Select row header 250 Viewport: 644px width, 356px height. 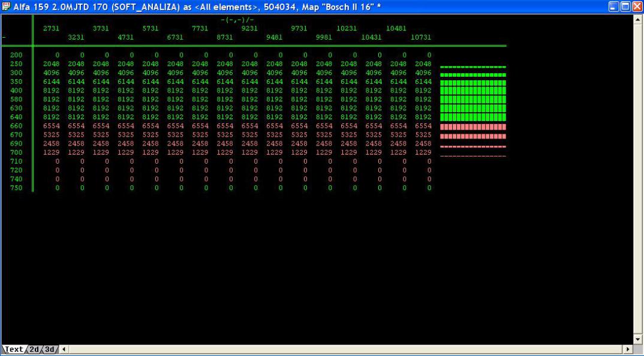(16, 64)
